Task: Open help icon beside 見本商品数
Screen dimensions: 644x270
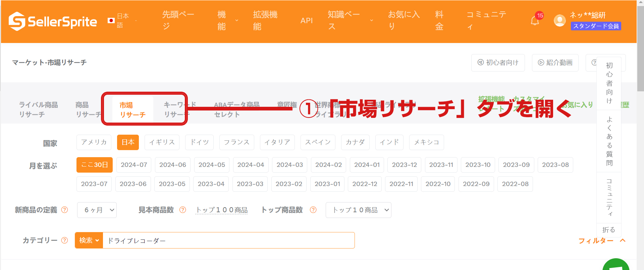Action: 183,210
